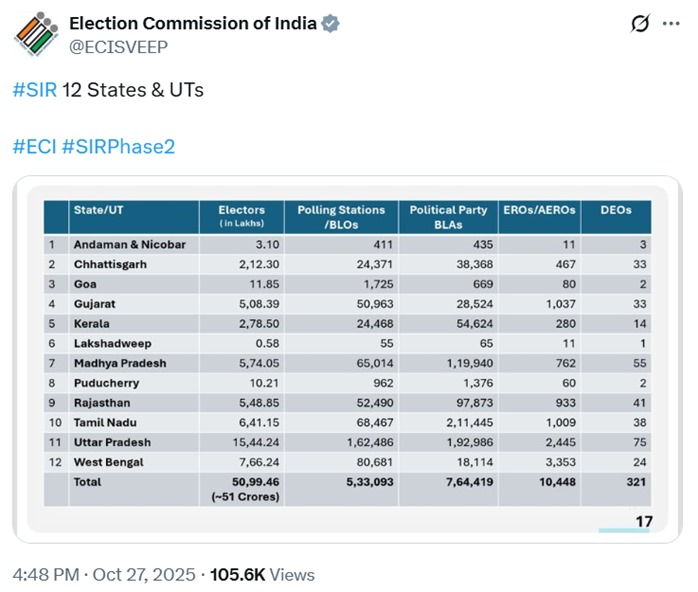Open the Election Commission of India profile name
This screenshot has height=592, width=698.
192,24
